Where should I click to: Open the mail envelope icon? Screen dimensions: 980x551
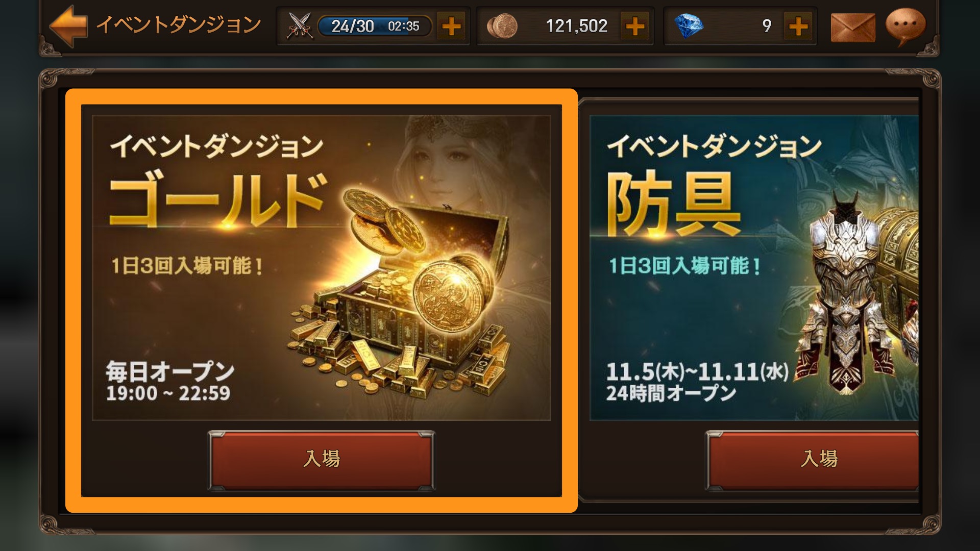pos(853,27)
